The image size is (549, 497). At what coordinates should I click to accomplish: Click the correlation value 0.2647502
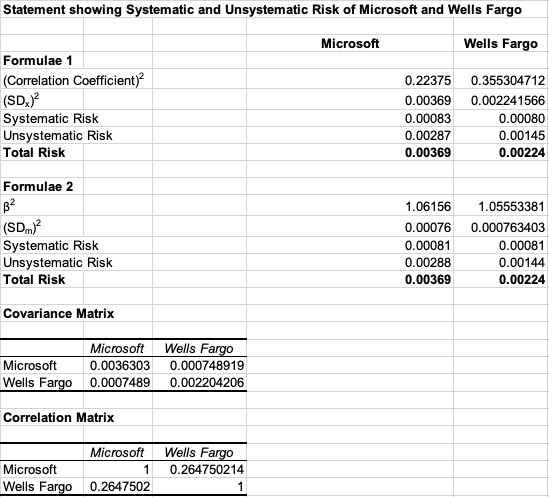pos(120,487)
